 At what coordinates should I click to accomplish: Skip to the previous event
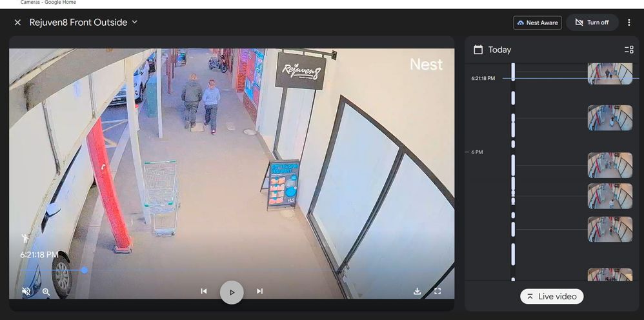pos(204,292)
